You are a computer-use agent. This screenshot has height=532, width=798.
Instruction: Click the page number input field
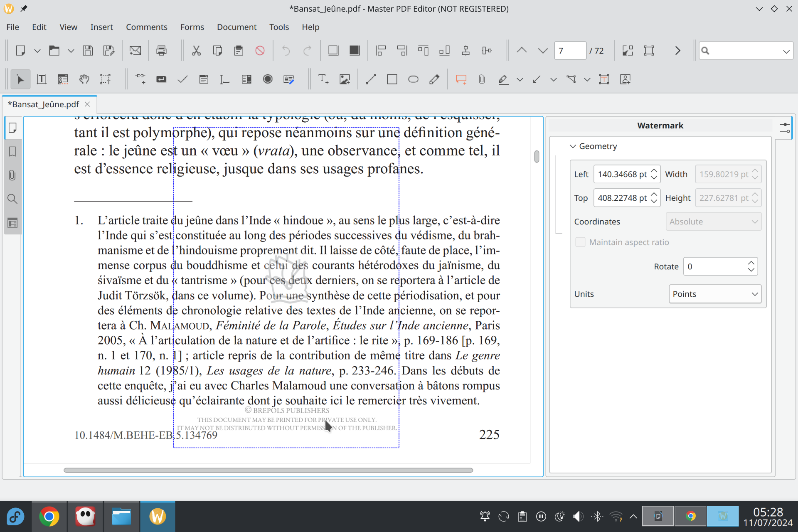click(x=569, y=51)
